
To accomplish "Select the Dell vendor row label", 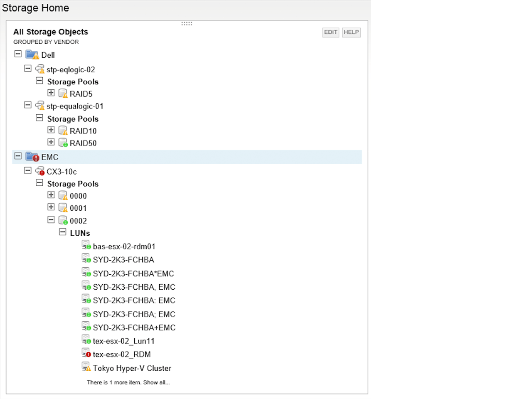I will [48, 55].
